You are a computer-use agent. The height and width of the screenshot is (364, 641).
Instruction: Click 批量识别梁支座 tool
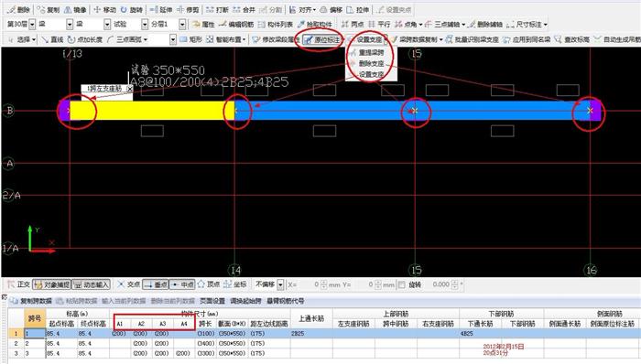pos(472,39)
